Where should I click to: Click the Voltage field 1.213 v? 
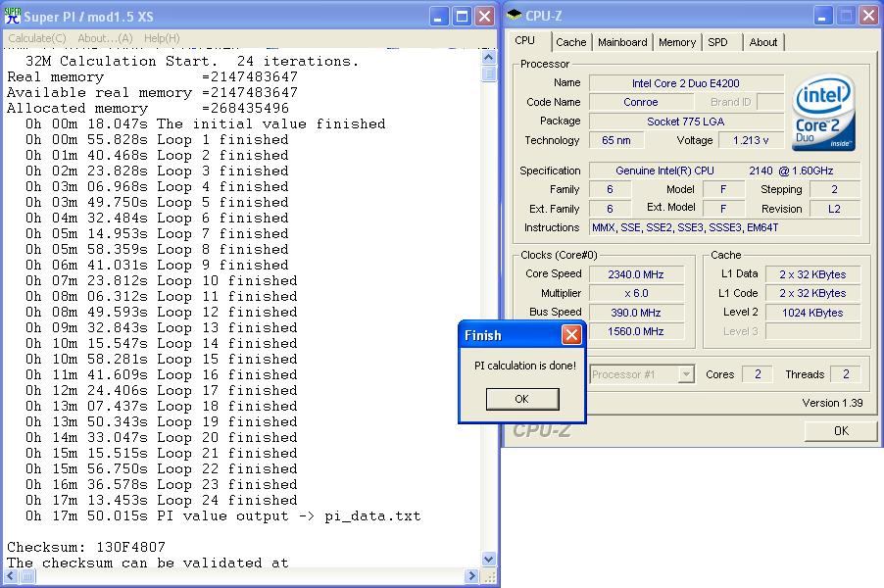751,140
